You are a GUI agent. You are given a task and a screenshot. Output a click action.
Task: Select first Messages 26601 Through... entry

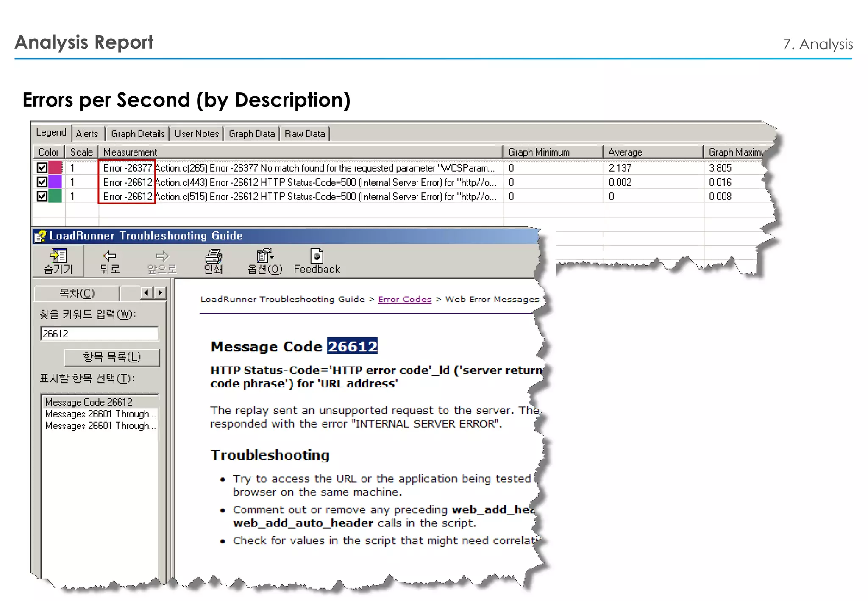coord(100,414)
